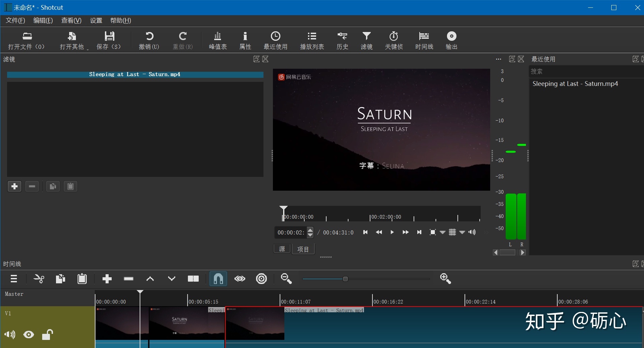The image size is (644, 348).
Task: Close the Filters (滤镜) panel
Action: tap(265, 59)
